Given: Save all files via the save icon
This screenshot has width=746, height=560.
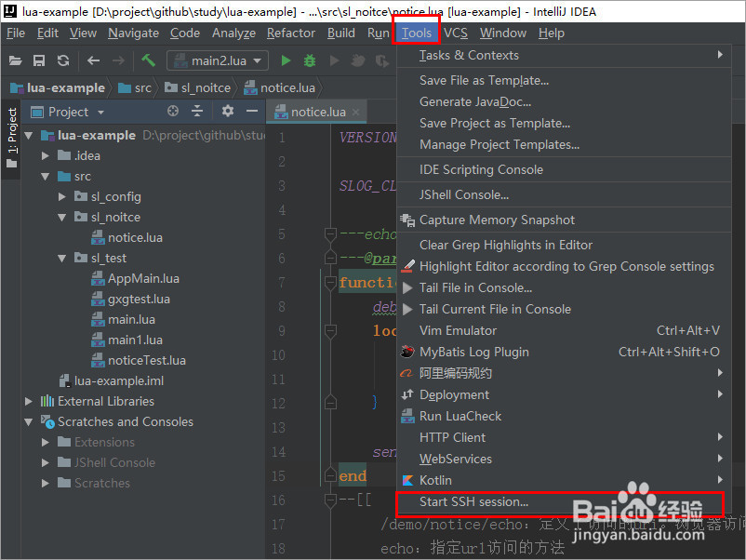Looking at the screenshot, I should (37, 59).
